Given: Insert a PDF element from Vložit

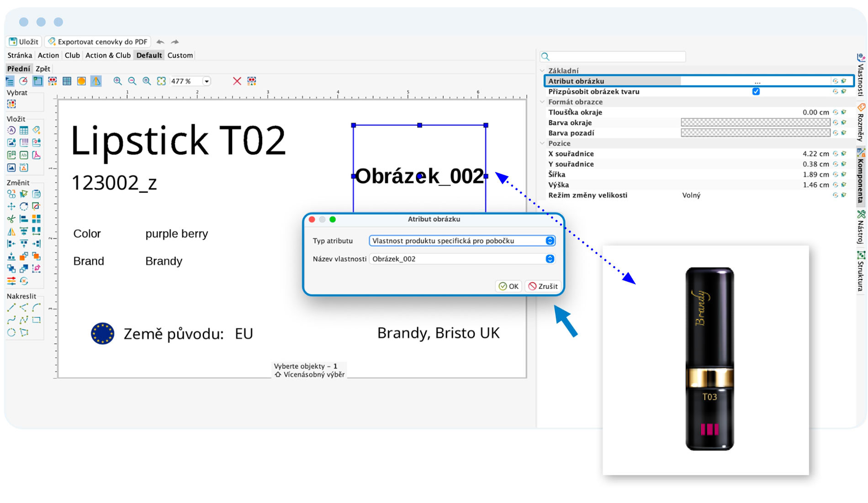Looking at the screenshot, I should pos(36,155).
